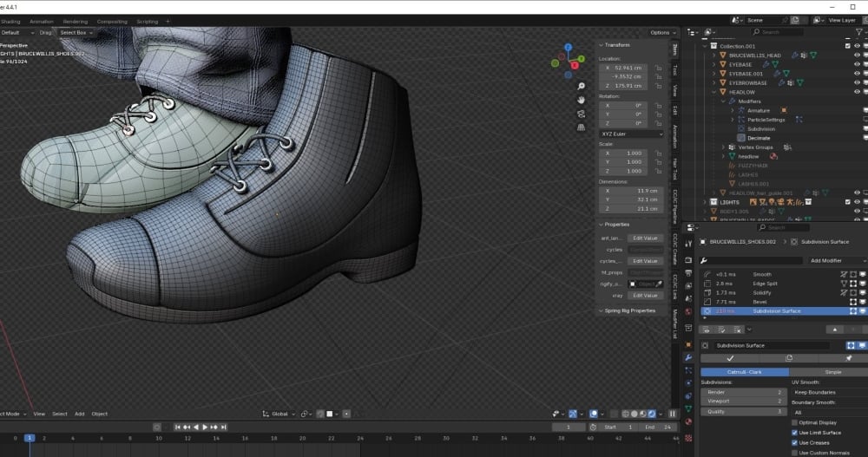
Task: Collapse the HEADLOW tree item
Action: pos(714,92)
